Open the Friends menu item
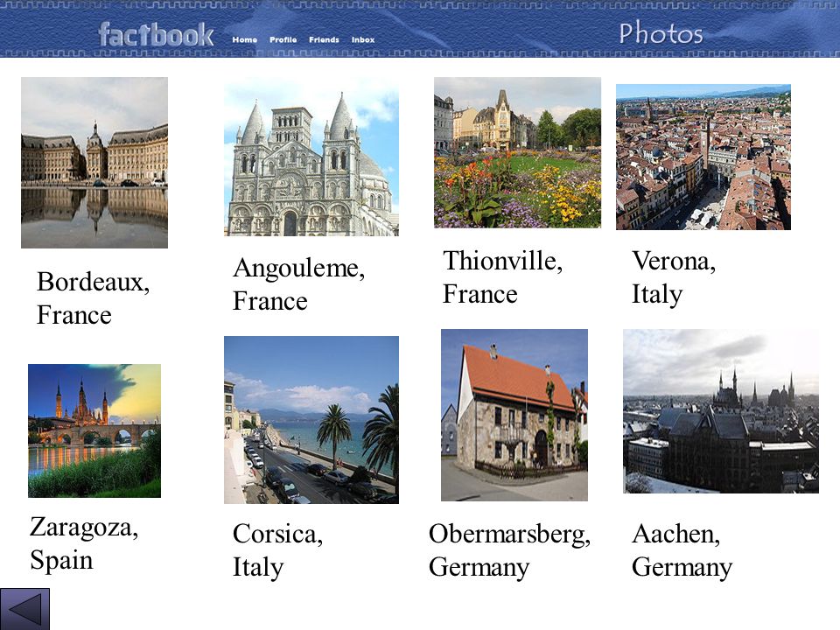The width and height of the screenshot is (840, 630). 324,39
